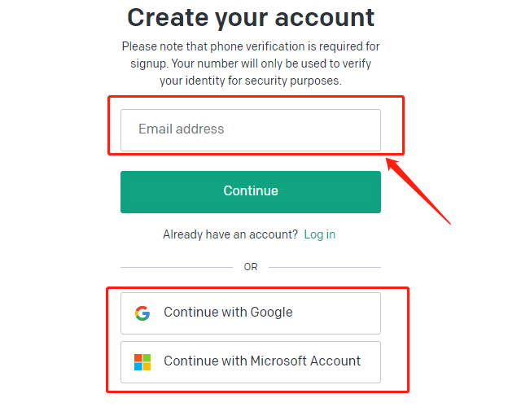Click the signup number usage sentence
Screen dimensions: 508x420
[251, 63]
